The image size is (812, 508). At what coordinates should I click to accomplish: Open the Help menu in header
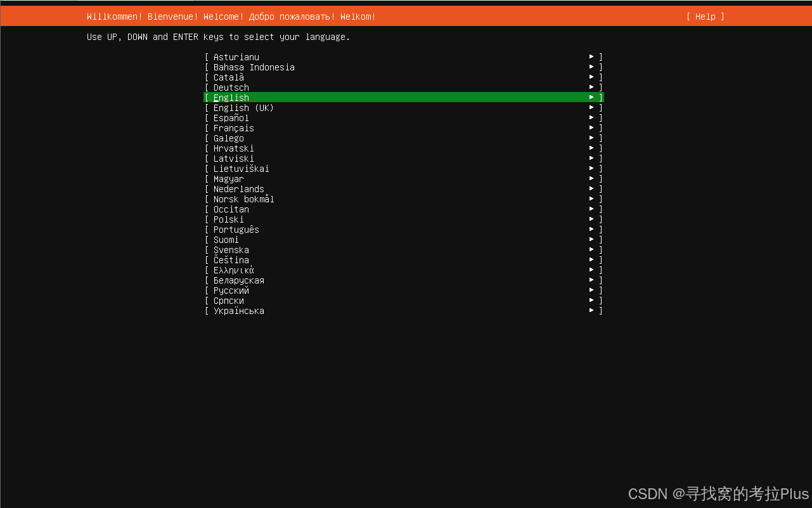pos(705,16)
